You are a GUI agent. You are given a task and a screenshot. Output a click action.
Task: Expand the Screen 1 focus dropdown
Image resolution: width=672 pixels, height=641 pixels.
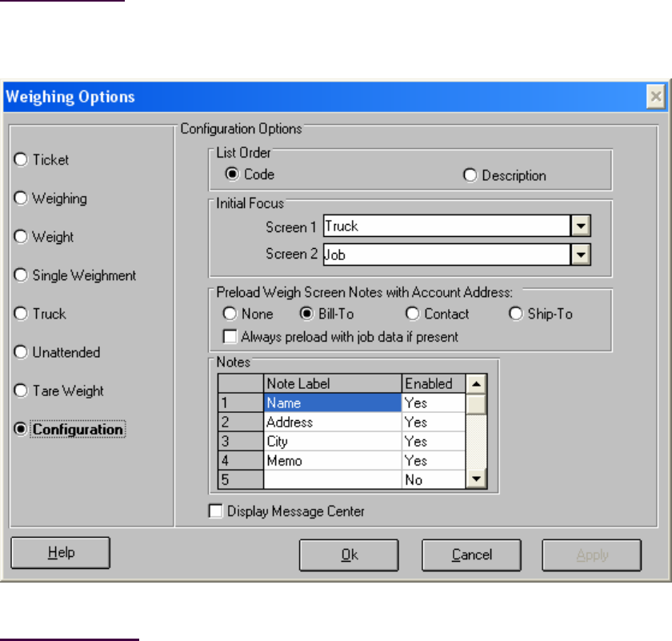(582, 226)
